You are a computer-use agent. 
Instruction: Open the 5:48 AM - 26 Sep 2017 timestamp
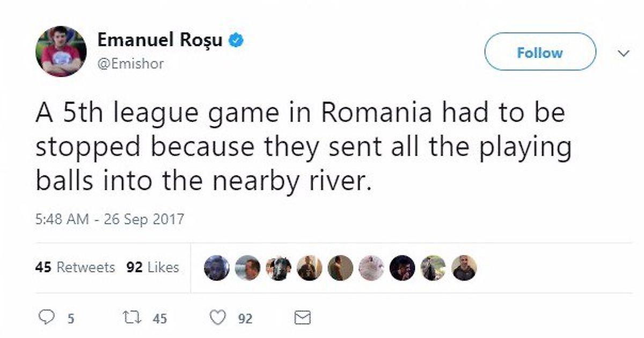pyautogui.click(x=110, y=219)
